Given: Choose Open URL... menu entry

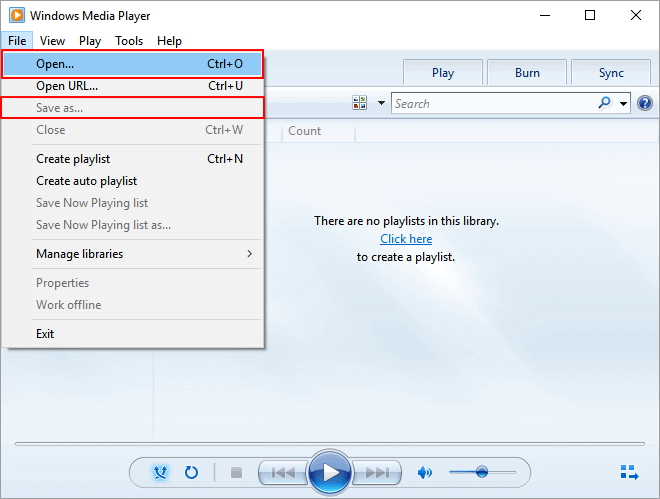Looking at the screenshot, I should coord(133,86).
